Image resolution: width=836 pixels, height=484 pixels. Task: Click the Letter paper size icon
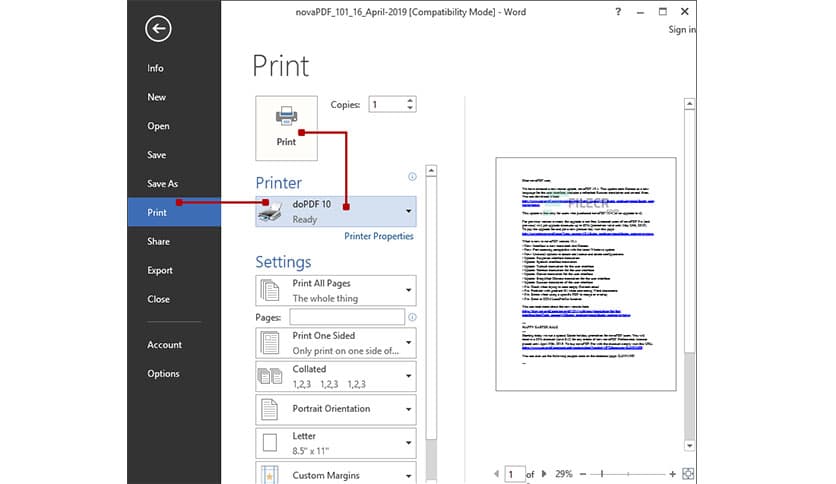[270, 443]
